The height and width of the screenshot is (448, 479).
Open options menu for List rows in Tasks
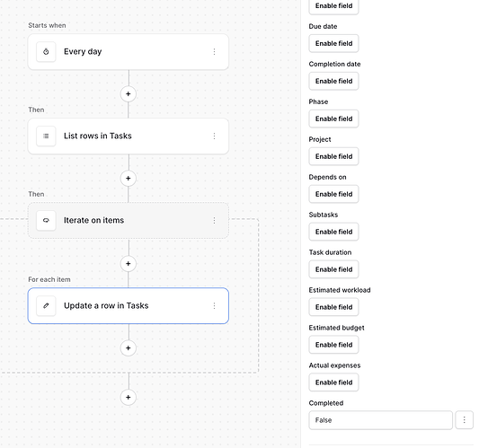click(x=214, y=136)
